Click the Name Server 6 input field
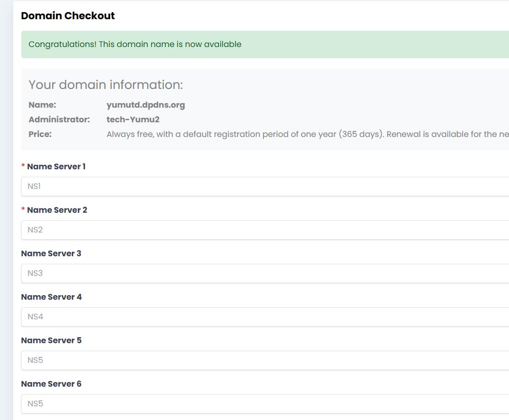509x420 pixels. pyautogui.click(x=265, y=404)
